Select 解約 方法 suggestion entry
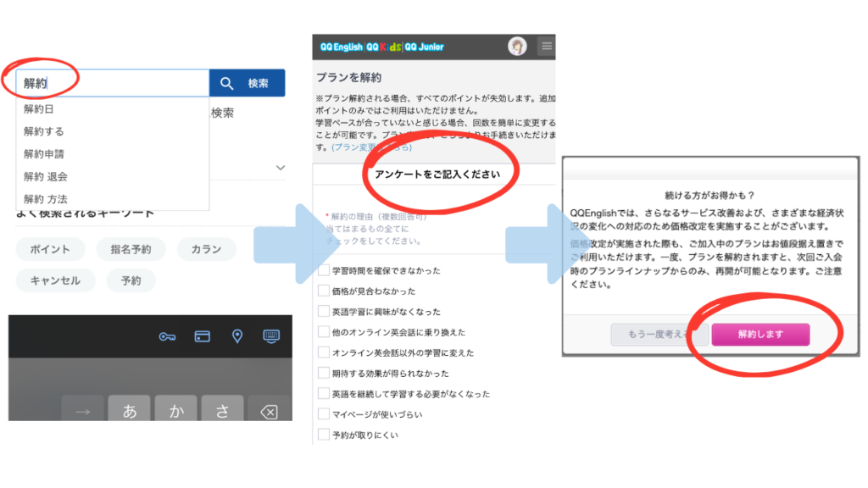This screenshot has width=868, height=488. [46, 199]
